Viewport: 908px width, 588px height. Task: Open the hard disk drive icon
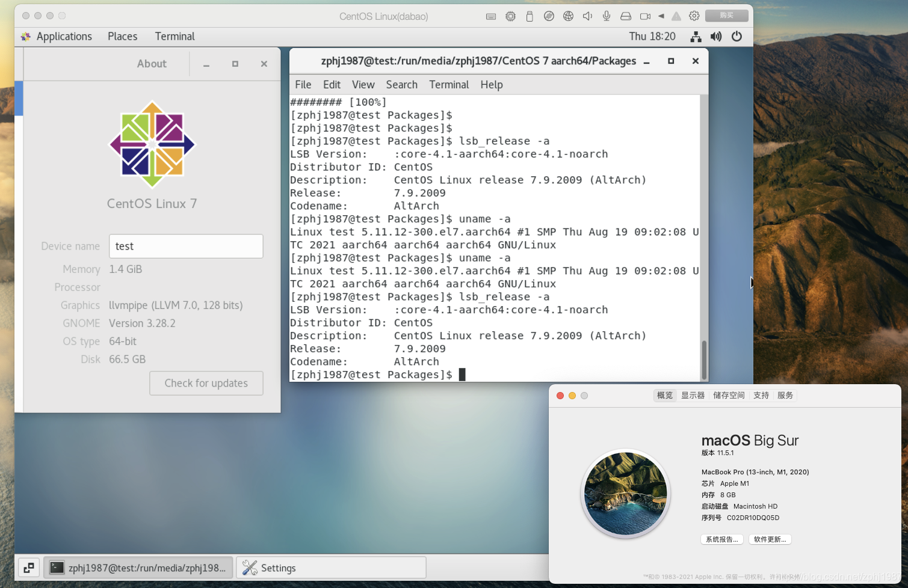626,16
